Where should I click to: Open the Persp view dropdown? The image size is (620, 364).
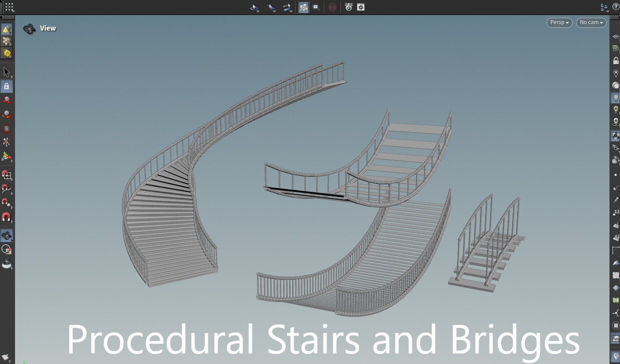(558, 22)
